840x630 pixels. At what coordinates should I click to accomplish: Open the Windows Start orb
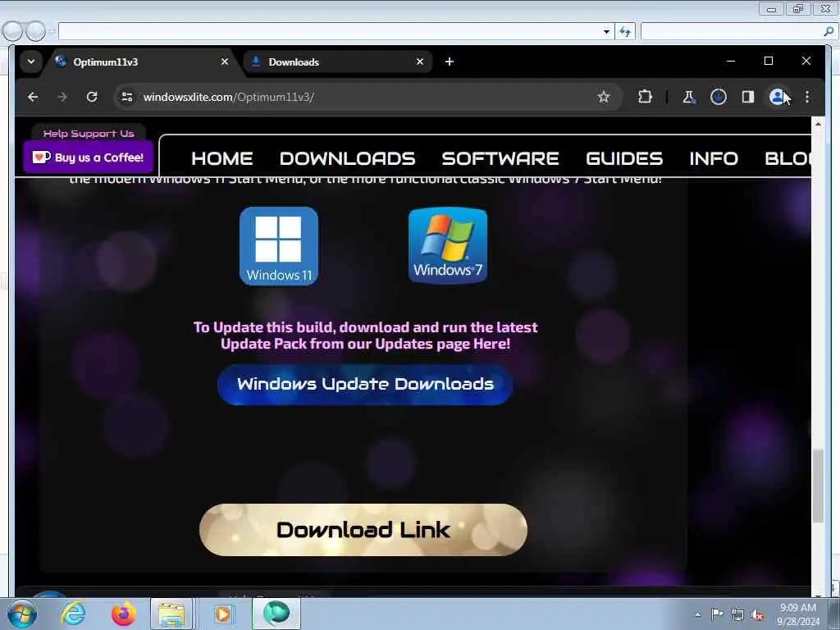tap(22, 614)
